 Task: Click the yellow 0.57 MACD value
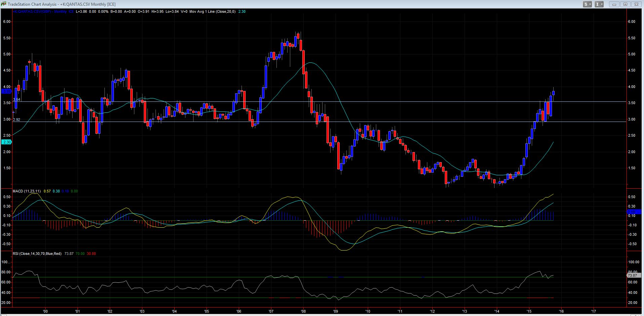point(47,191)
